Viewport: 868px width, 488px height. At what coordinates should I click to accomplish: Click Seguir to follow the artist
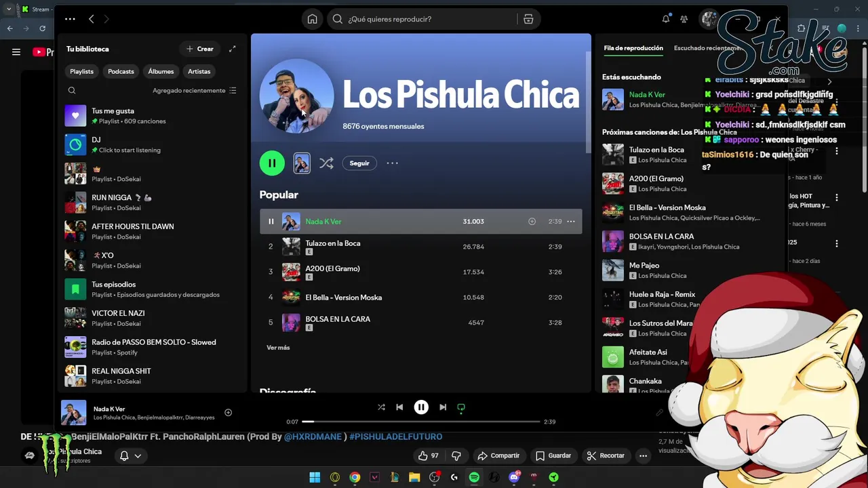(x=359, y=163)
